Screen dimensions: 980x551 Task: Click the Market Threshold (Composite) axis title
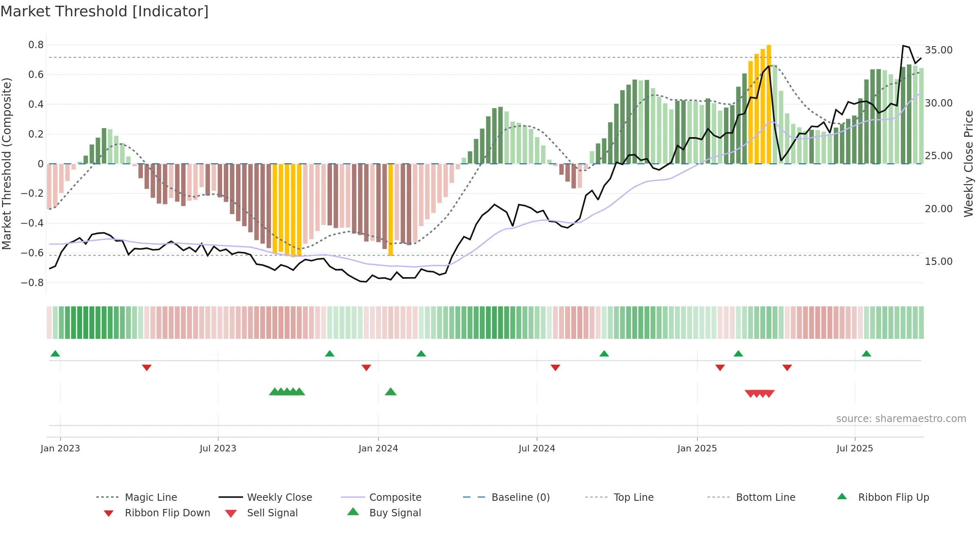click(7, 164)
